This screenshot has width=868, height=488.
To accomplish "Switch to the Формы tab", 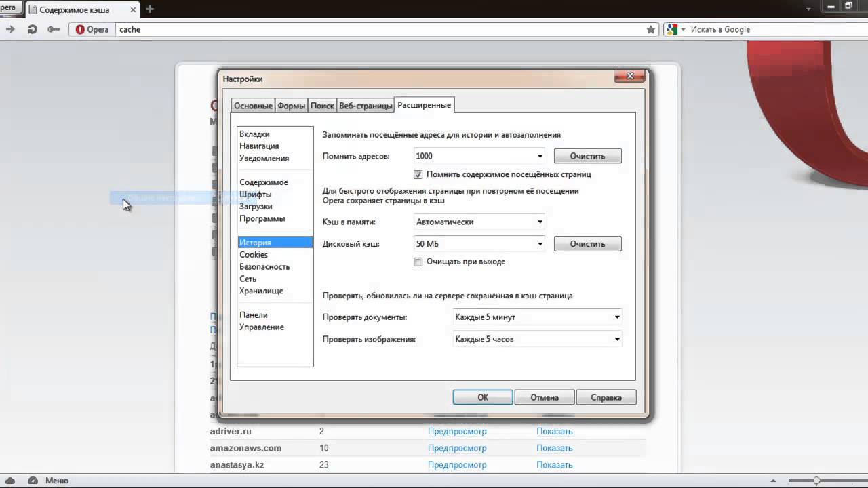I will pos(291,106).
